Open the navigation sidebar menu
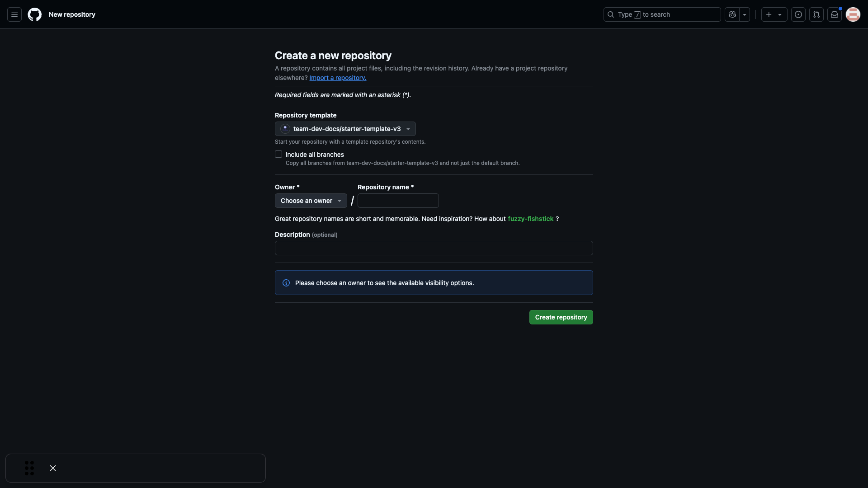Viewport: 868px width, 488px height. pyautogui.click(x=14, y=14)
